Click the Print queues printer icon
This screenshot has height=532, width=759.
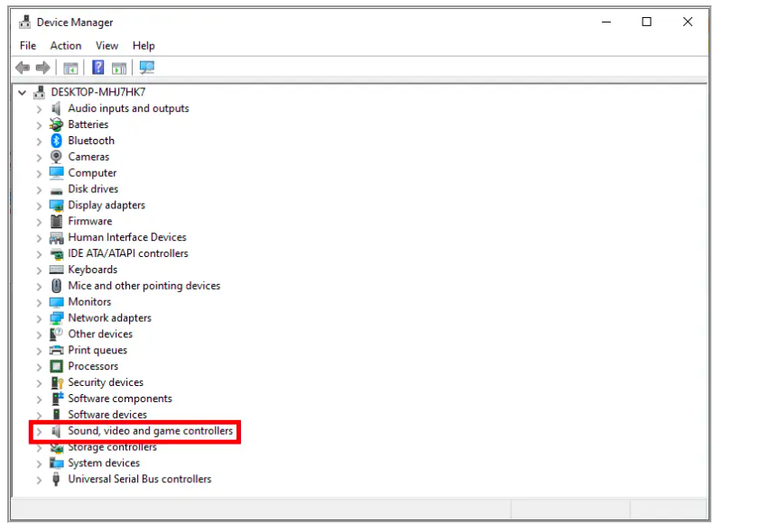[x=56, y=350]
